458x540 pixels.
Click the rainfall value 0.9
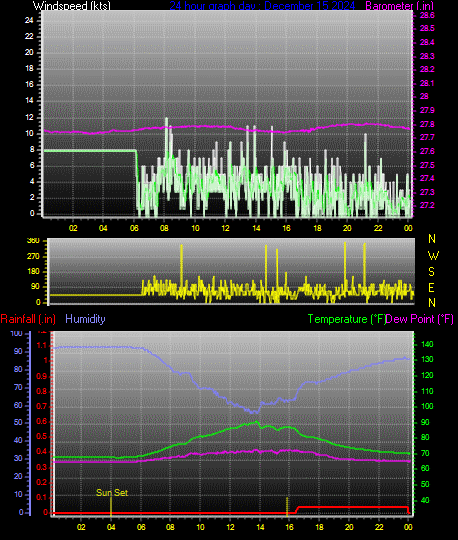click(42, 376)
